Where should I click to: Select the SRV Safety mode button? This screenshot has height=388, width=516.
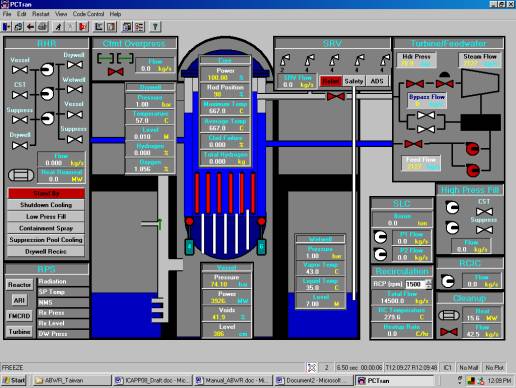[354, 81]
